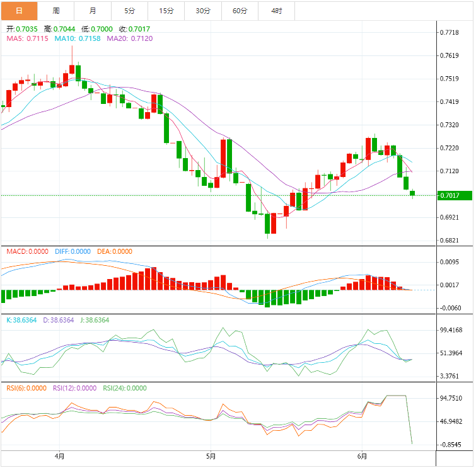The height and width of the screenshot is (468, 476).
Task: Open the 4时 timeframe tab
Action: 277,11
